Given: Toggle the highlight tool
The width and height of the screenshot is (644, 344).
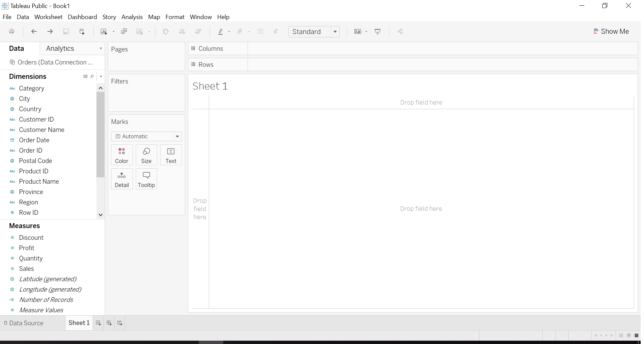Looking at the screenshot, I should tap(221, 31).
